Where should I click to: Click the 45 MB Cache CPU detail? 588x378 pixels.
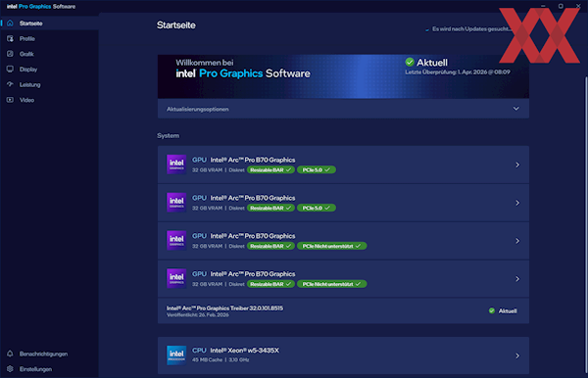tap(207, 359)
